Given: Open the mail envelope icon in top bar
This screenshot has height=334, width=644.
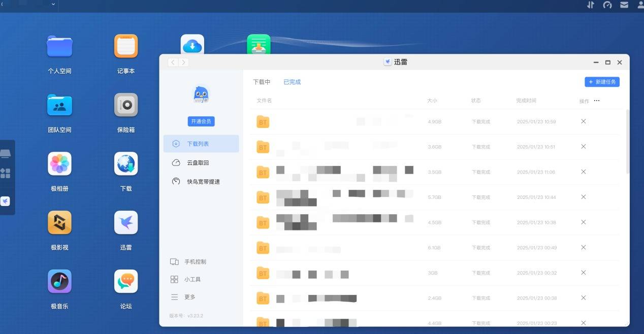Looking at the screenshot, I should pos(624,5).
